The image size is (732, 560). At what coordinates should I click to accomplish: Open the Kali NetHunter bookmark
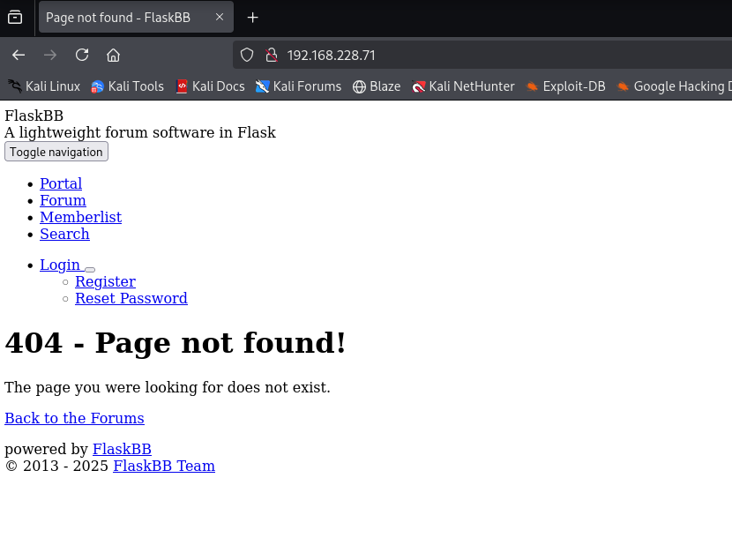click(x=463, y=86)
